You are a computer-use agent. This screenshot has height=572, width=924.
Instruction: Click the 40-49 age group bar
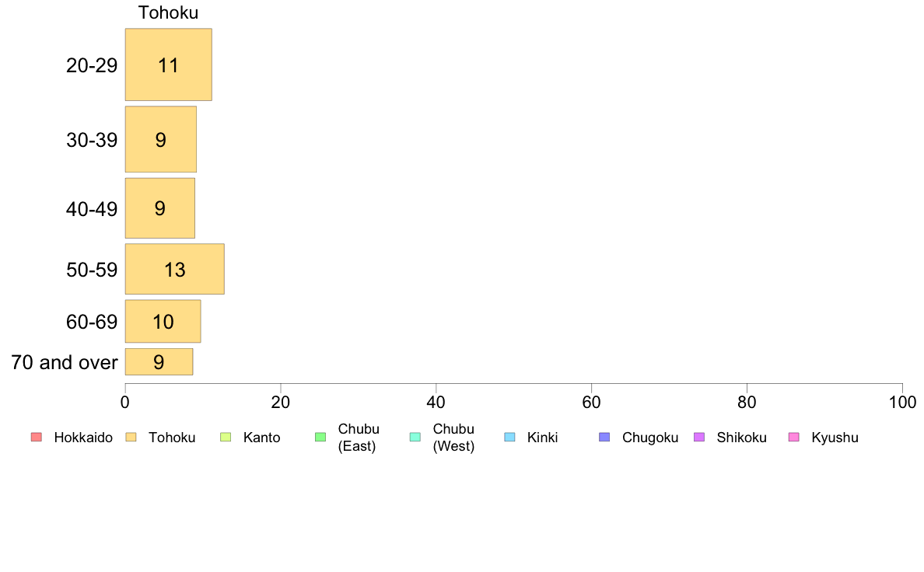pos(159,208)
